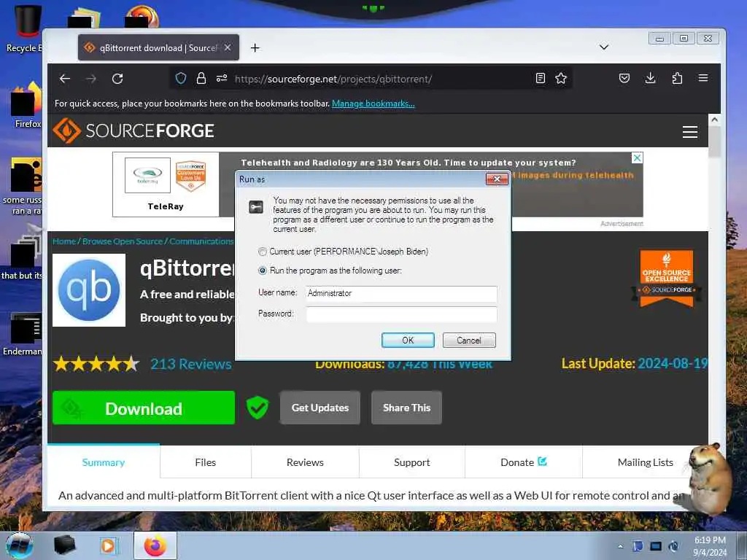Switch to the Summary tab
747x560 pixels.
coord(104,462)
